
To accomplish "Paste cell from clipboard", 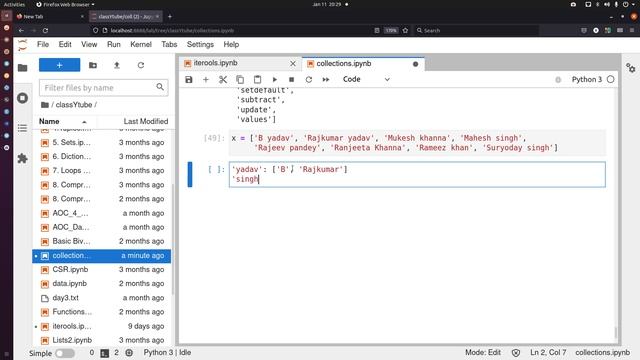I will [x=257, y=80].
